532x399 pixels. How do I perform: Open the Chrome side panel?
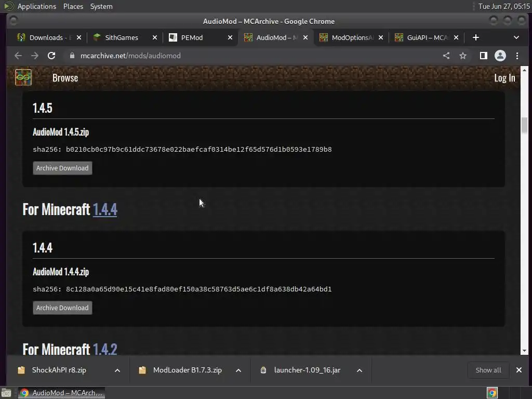coord(484,56)
